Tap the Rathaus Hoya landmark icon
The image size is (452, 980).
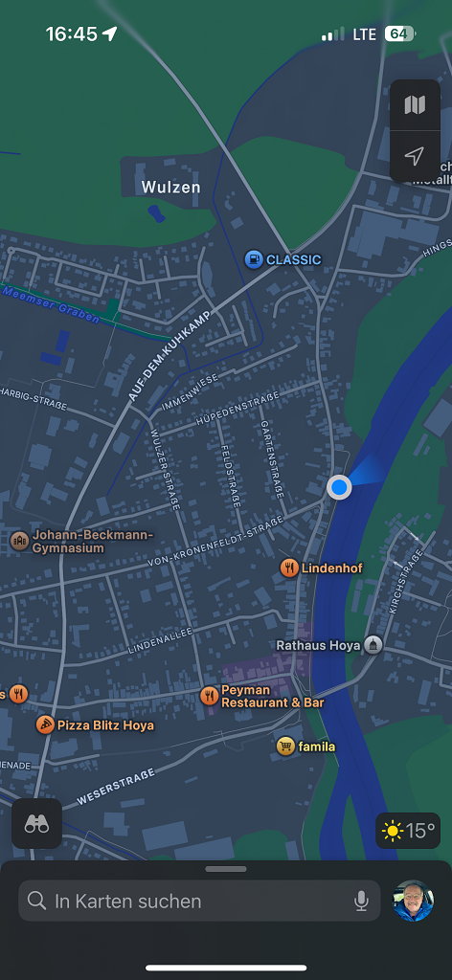(x=373, y=645)
